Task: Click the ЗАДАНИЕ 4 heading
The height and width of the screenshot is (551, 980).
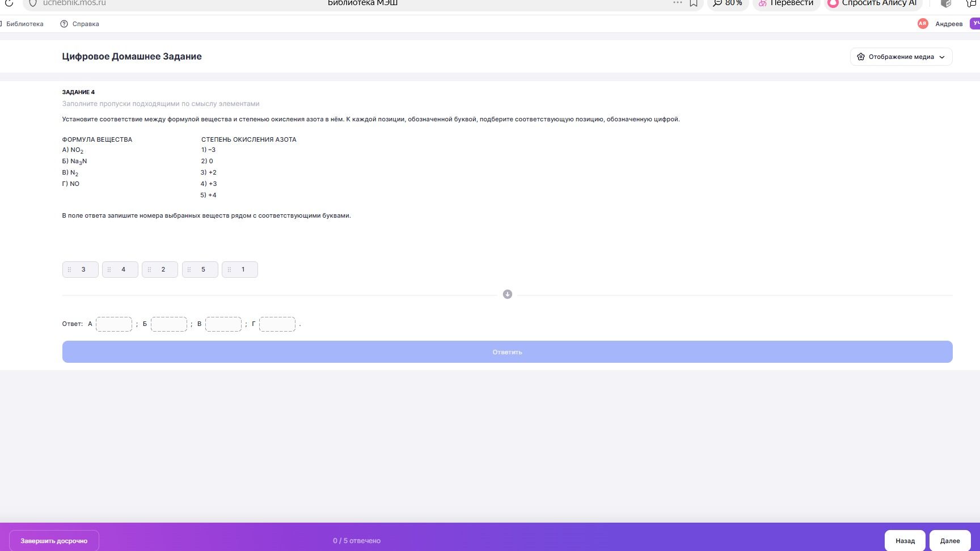Action: [x=78, y=92]
